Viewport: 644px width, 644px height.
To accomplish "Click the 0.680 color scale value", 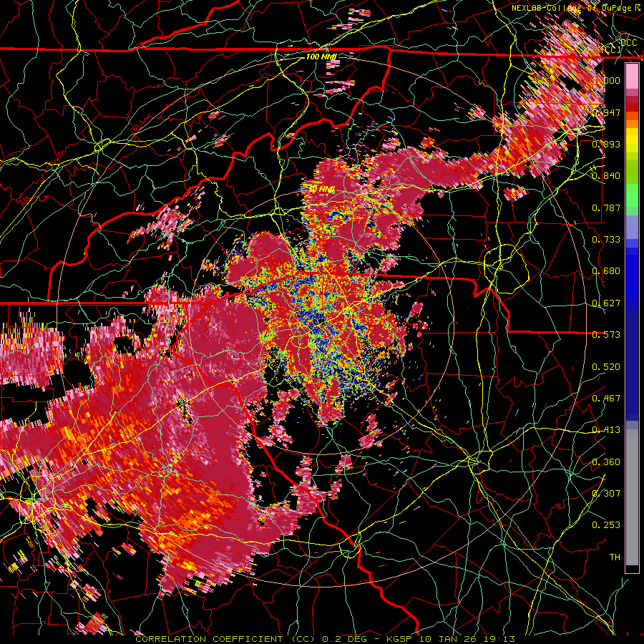I will (606, 271).
